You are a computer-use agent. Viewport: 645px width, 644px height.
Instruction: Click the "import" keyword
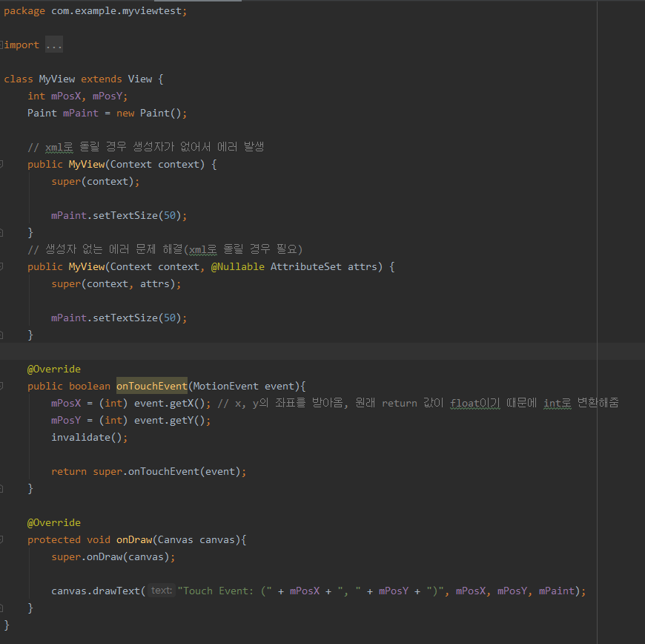(x=21, y=45)
